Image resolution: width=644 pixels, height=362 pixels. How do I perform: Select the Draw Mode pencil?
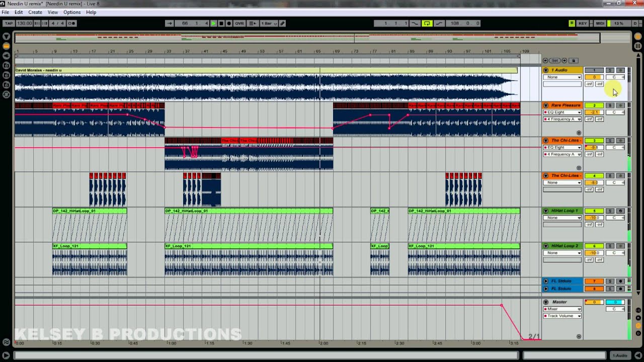(282, 23)
